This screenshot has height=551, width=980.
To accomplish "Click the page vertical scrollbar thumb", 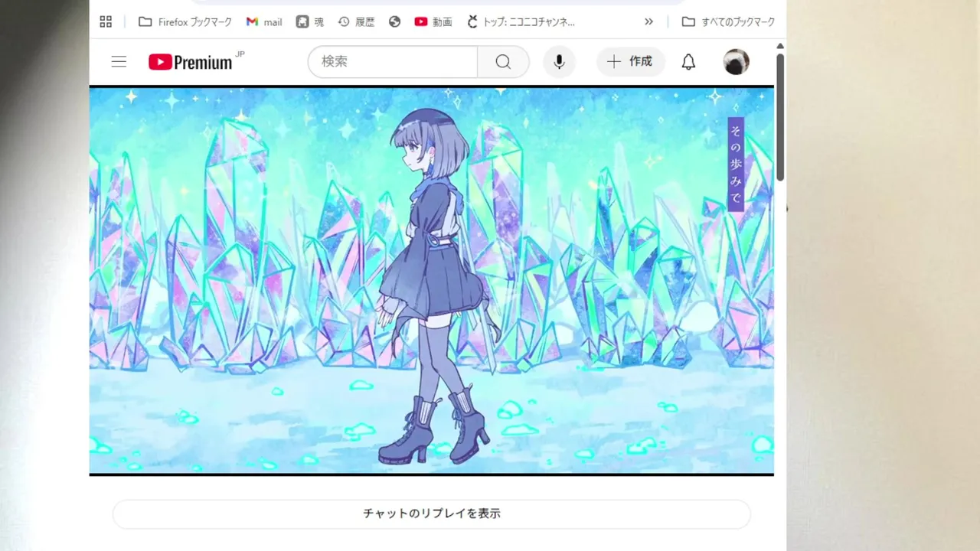I will (780, 117).
